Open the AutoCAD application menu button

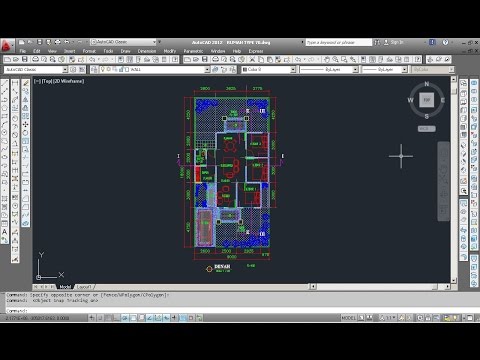coord(7,46)
